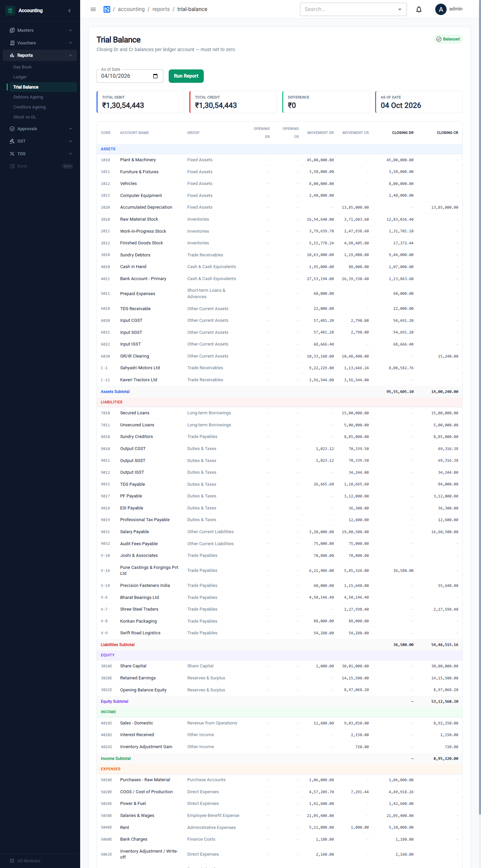This screenshot has width=481, height=868.
Task: Click the Bank sidebar icon
Action: pyautogui.click(x=12, y=166)
